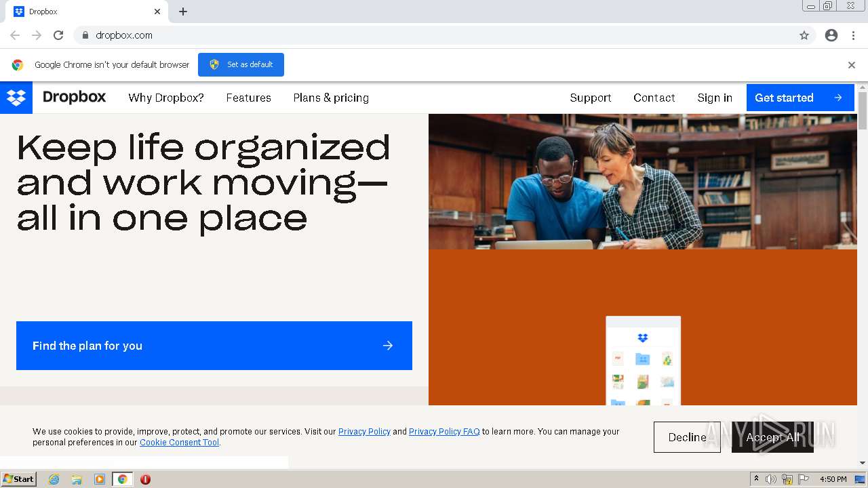Open the Chrome three-dot menu
The width and height of the screenshot is (868, 488).
click(x=853, y=35)
